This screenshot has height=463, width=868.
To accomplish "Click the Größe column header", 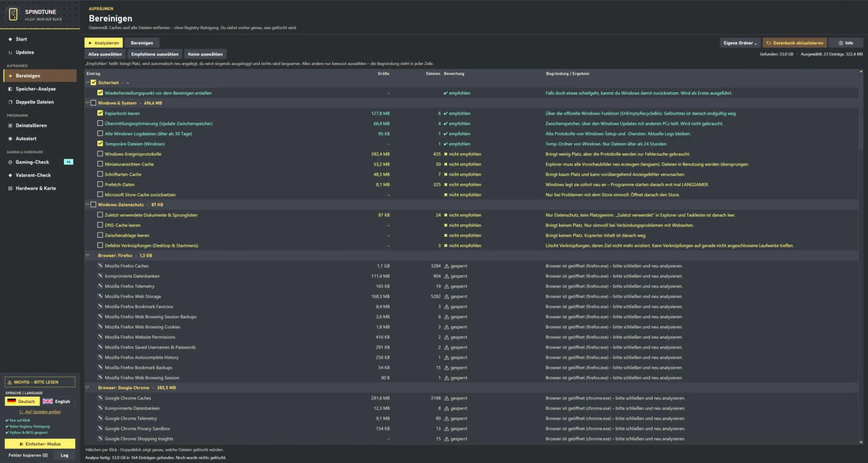I will 383,73.
